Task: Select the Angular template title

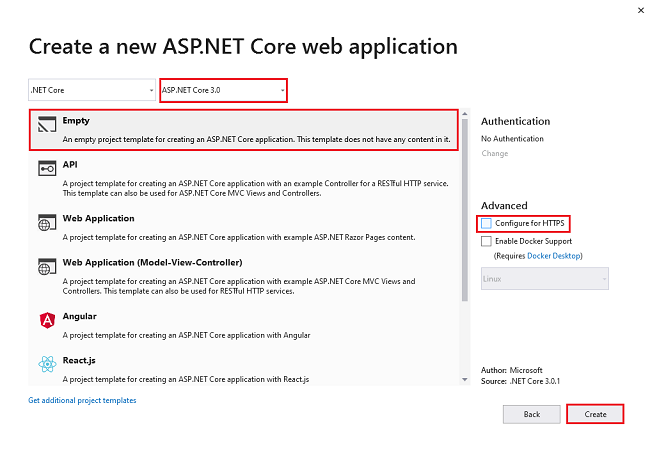Action: point(80,316)
